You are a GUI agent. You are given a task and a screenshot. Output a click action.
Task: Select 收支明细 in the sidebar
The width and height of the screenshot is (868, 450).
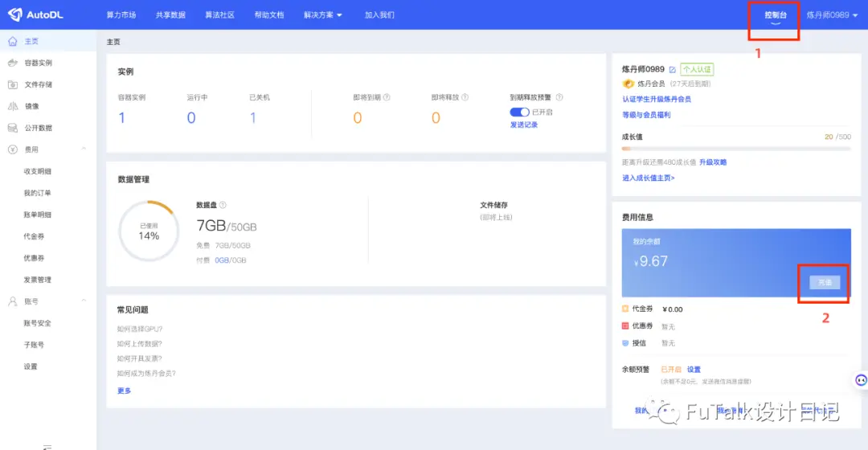(x=37, y=171)
